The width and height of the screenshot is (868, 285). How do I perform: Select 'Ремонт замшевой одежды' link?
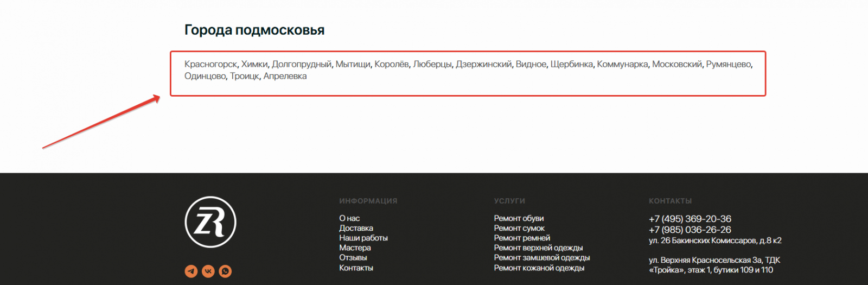pyautogui.click(x=541, y=257)
